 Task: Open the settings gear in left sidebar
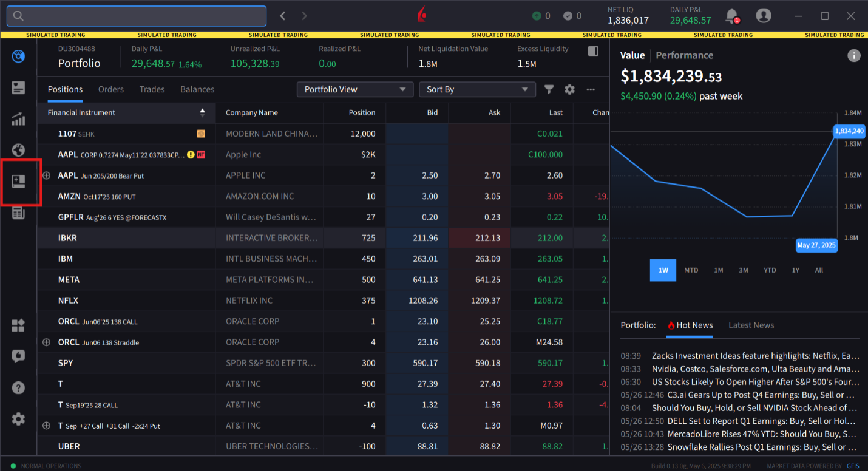(18, 419)
